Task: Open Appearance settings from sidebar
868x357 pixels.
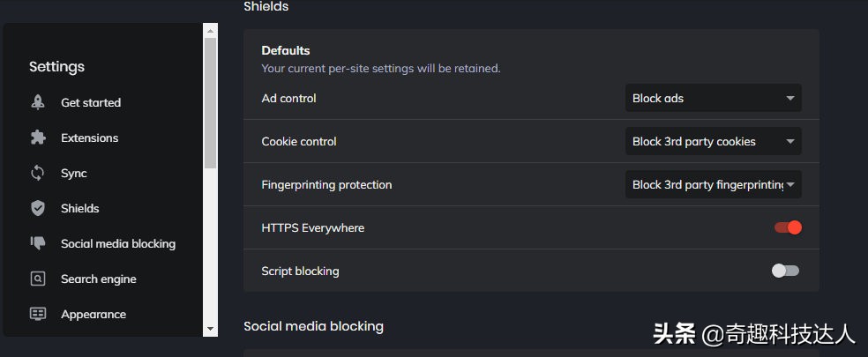Action: pyautogui.click(x=94, y=314)
